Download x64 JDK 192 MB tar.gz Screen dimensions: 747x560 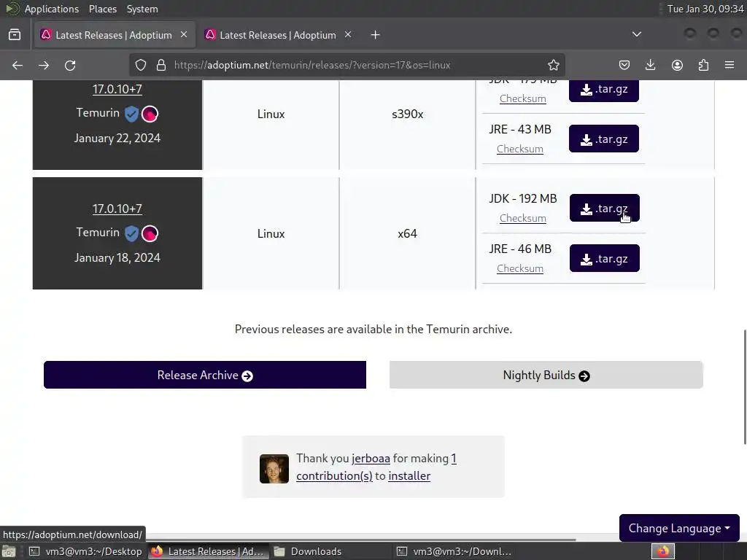(605, 208)
